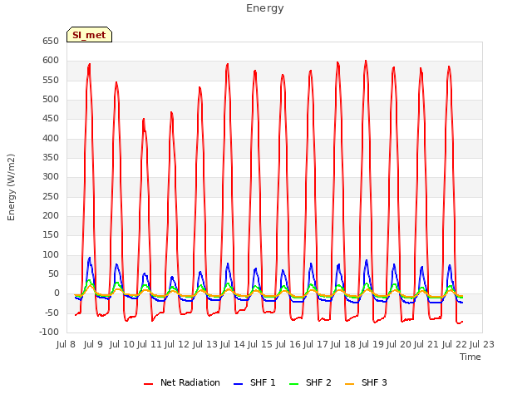Click the Jul 17 tick label
Image resolution: width=532 pixels, height=399 pixels.
316,344
